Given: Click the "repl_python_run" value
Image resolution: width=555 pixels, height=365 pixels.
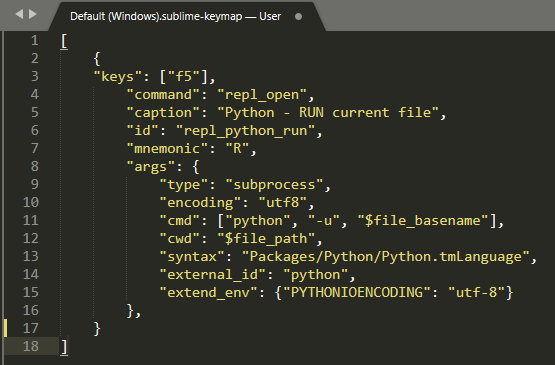Looking at the screenshot, I should click(x=246, y=131).
